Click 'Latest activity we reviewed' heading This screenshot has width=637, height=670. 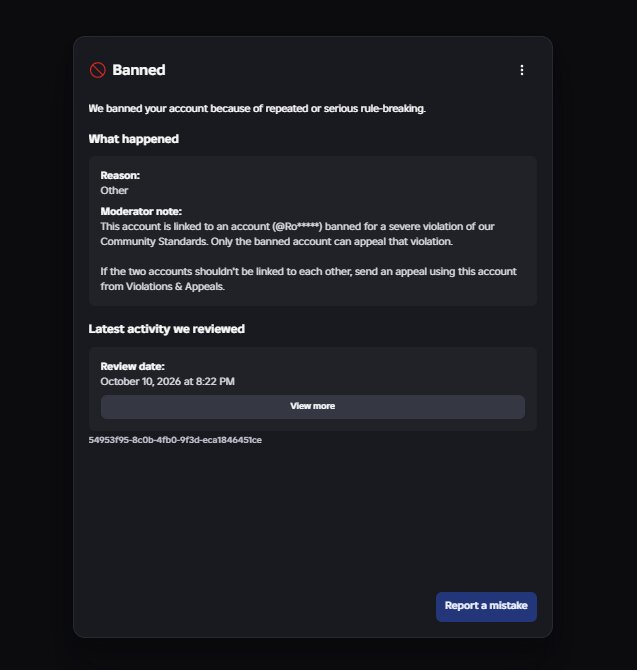tap(167, 329)
